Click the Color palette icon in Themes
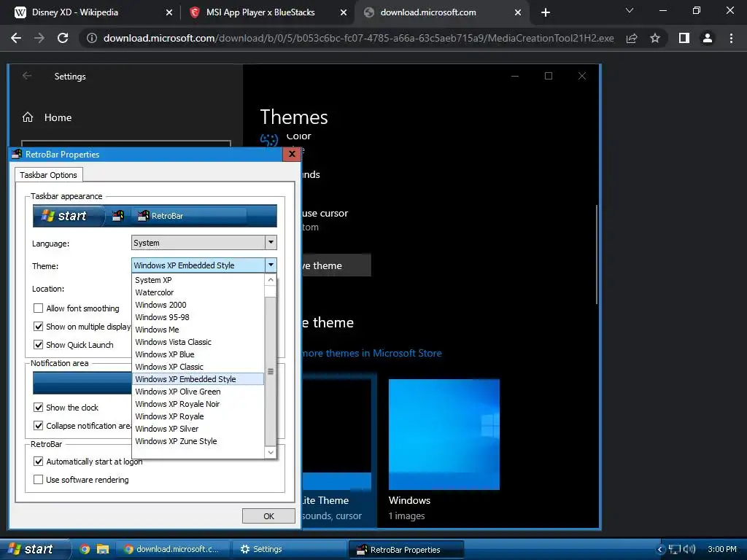Image resolution: width=747 pixels, height=560 pixels. (x=268, y=140)
